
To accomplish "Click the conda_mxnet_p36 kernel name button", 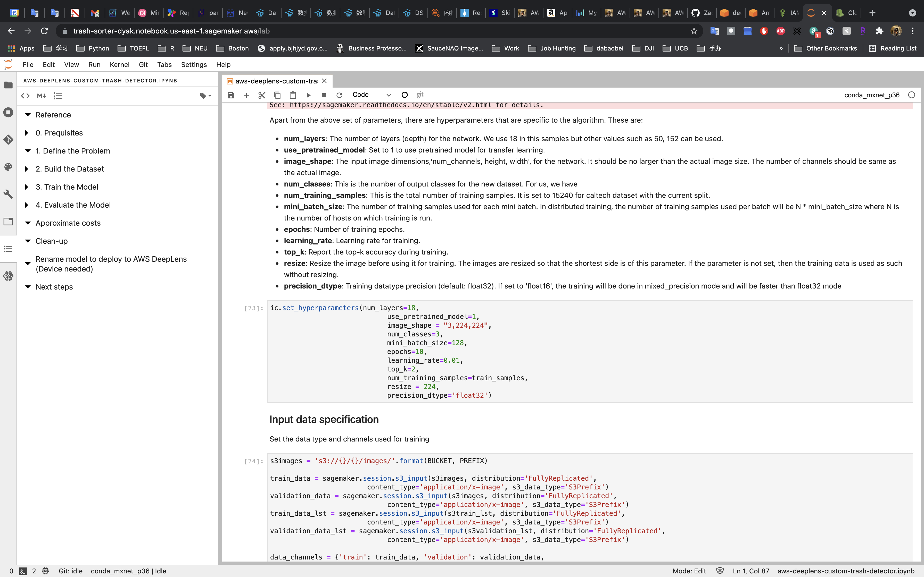I will pyautogui.click(x=871, y=95).
